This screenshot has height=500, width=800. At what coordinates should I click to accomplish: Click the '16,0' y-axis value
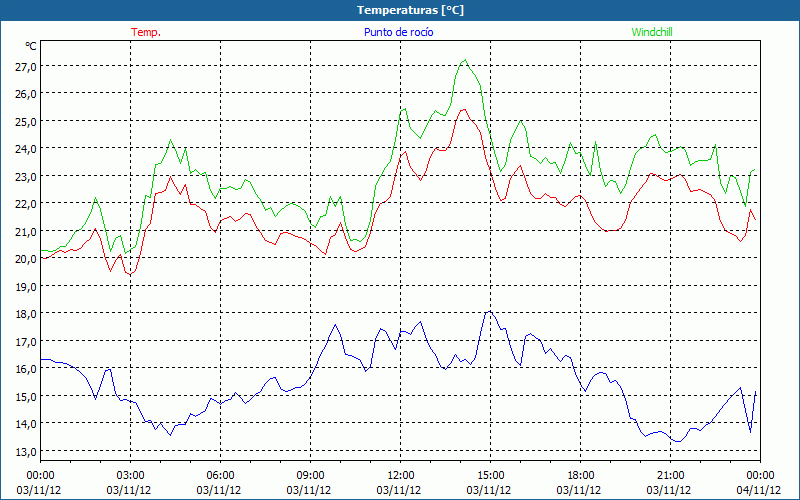pos(26,369)
